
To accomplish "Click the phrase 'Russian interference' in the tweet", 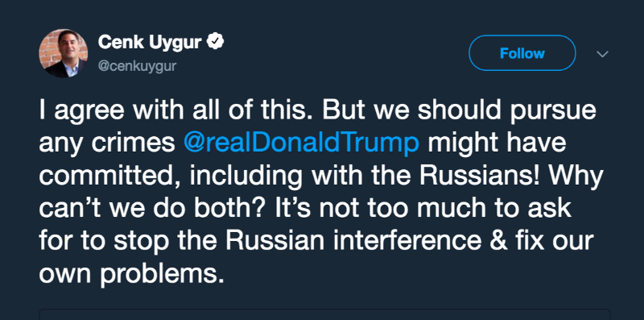I will click(x=353, y=240).
